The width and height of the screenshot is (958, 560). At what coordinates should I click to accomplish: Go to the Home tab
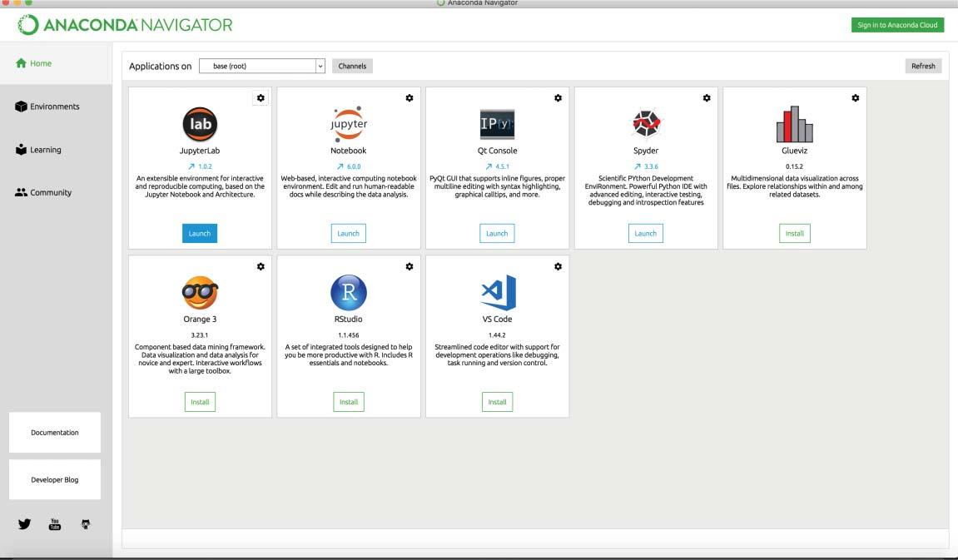pyautogui.click(x=56, y=63)
